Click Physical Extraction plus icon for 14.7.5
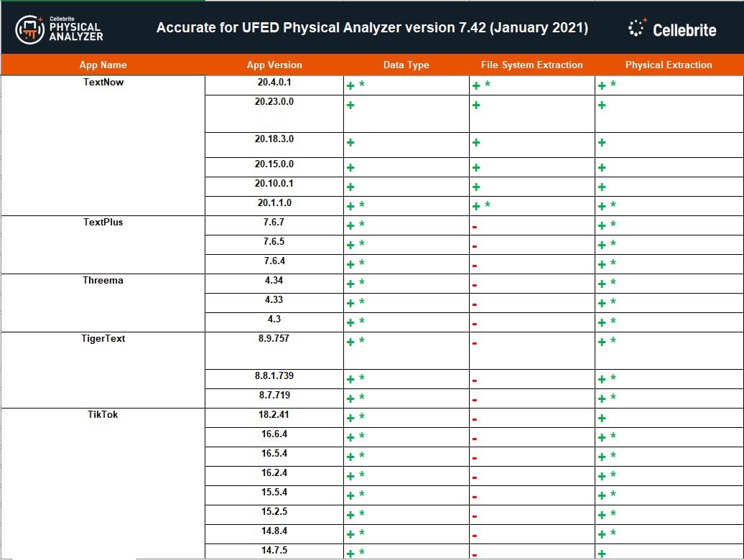The height and width of the screenshot is (560, 744). (x=602, y=554)
